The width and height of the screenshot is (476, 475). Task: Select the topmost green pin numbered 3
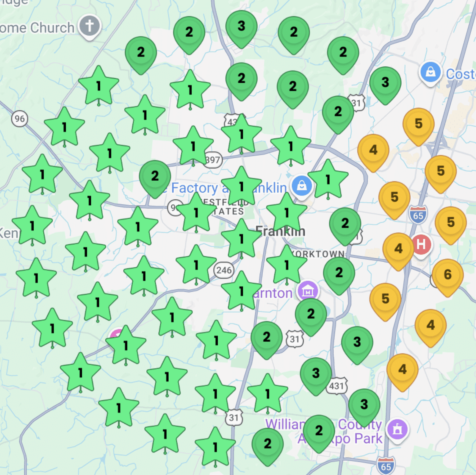click(x=241, y=26)
